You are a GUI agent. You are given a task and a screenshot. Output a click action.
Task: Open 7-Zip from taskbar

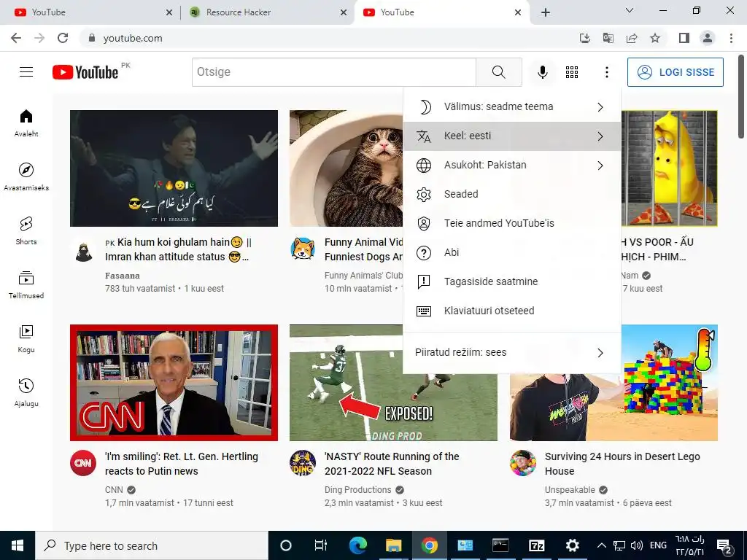point(536,545)
